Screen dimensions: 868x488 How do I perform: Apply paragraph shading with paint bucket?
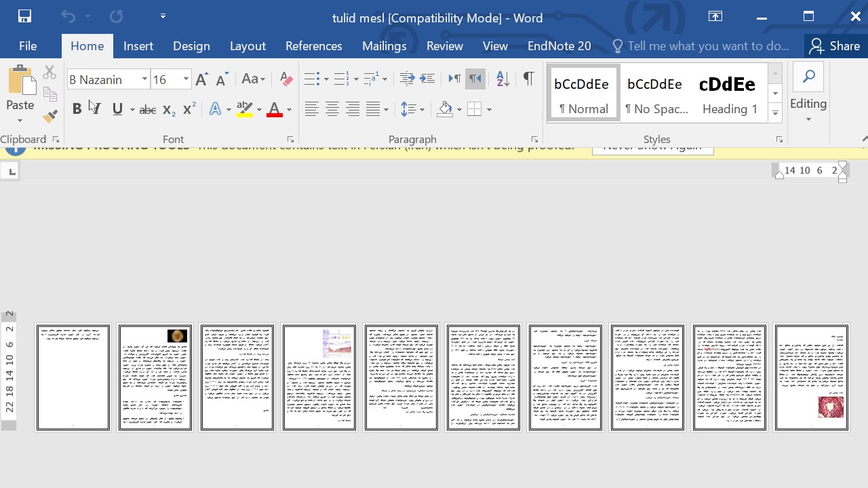pos(445,109)
